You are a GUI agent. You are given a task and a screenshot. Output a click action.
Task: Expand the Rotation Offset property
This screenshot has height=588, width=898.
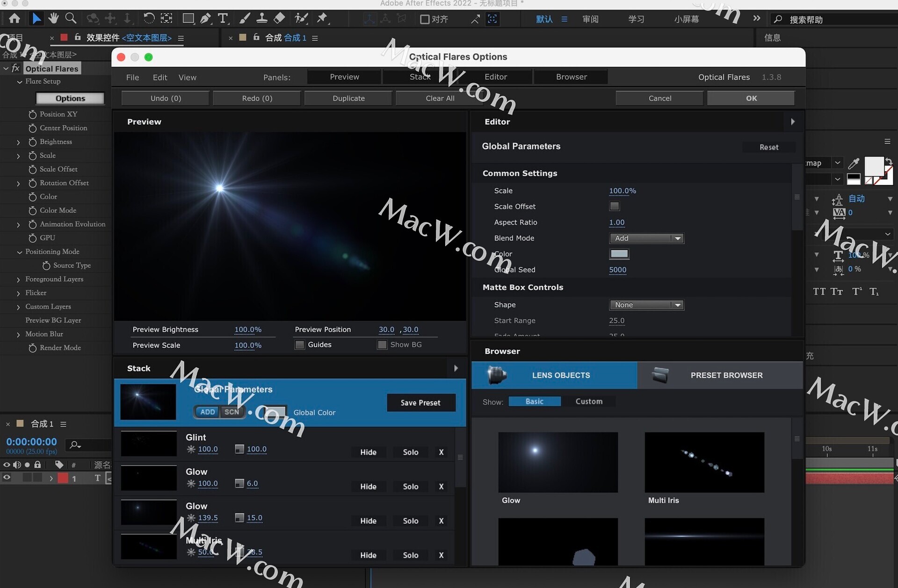(19, 183)
